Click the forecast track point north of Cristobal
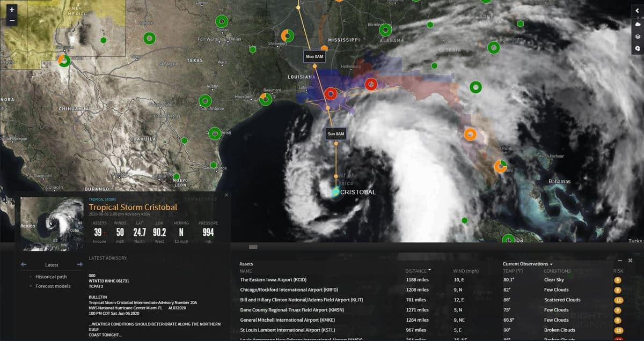Image resolution: width=644 pixels, height=341 pixels. (x=336, y=176)
